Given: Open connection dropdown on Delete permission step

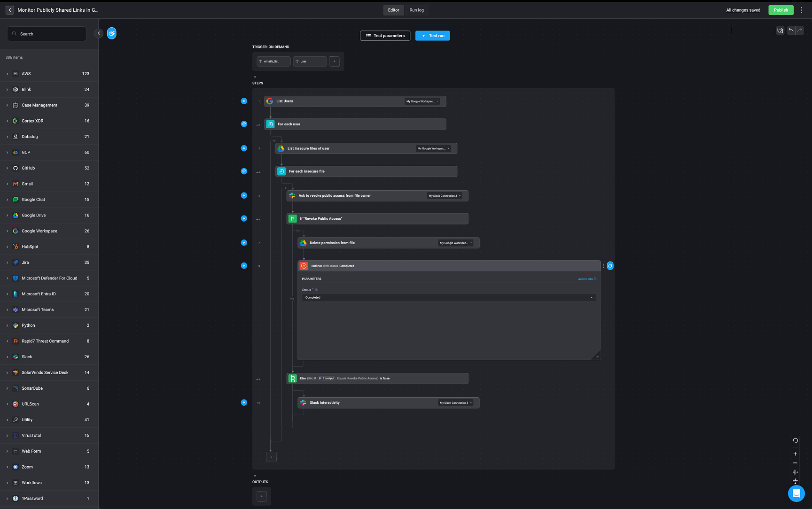Looking at the screenshot, I should click(x=456, y=243).
